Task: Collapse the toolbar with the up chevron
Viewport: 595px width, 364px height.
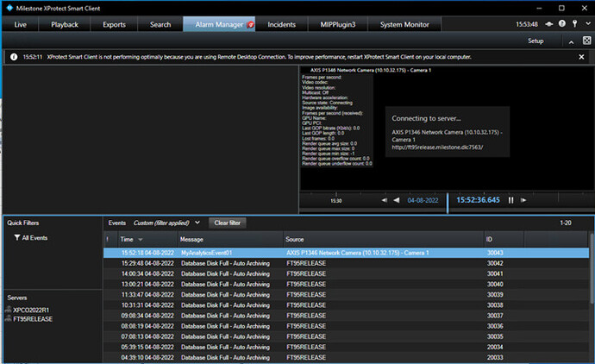Action: click(x=571, y=41)
